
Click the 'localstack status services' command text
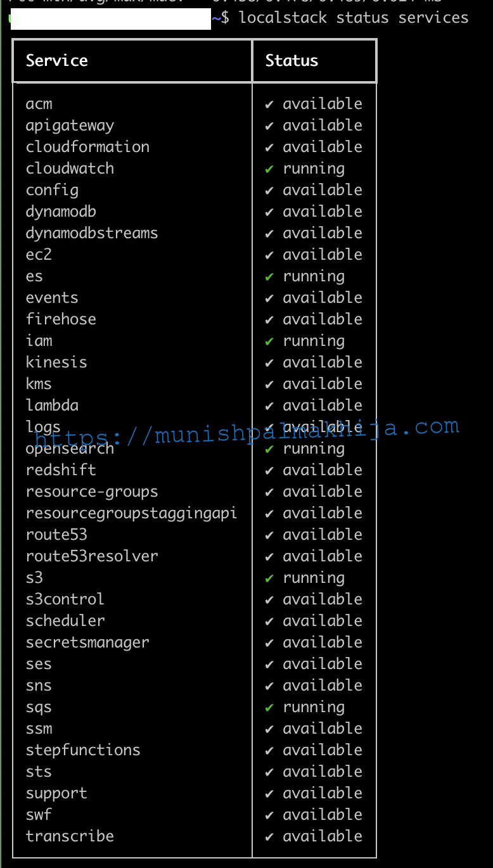tap(354, 18)
